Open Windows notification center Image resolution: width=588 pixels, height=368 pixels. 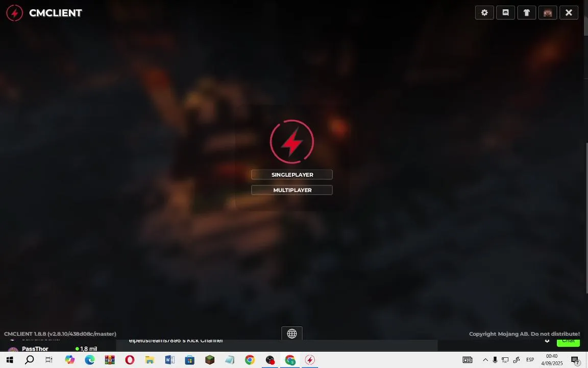[x=575, y=360]
